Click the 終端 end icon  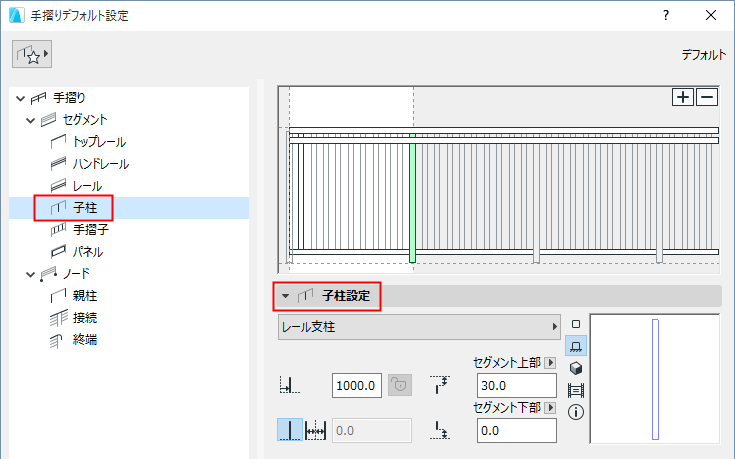point(56,341)
